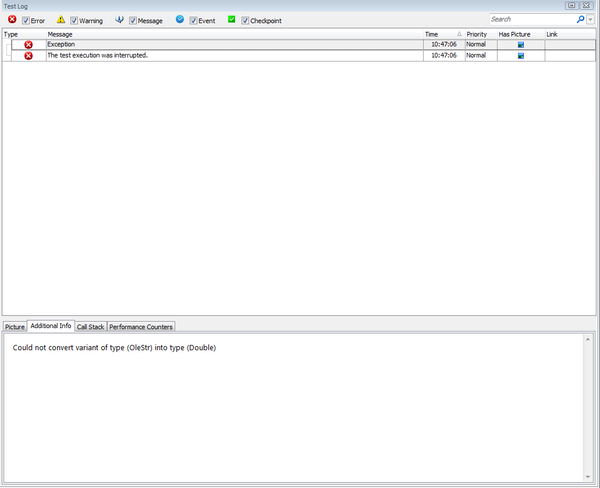600x488 pixels.
Task: Click 10:47:06 time in the Exception row
Action: click(444, 44)
